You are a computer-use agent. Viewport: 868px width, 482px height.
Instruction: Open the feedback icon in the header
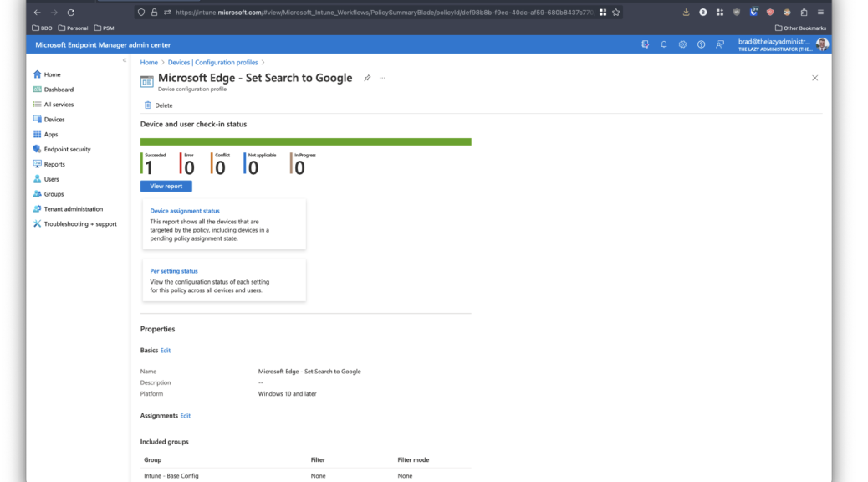pyautogui.click(x=720, y=44)
